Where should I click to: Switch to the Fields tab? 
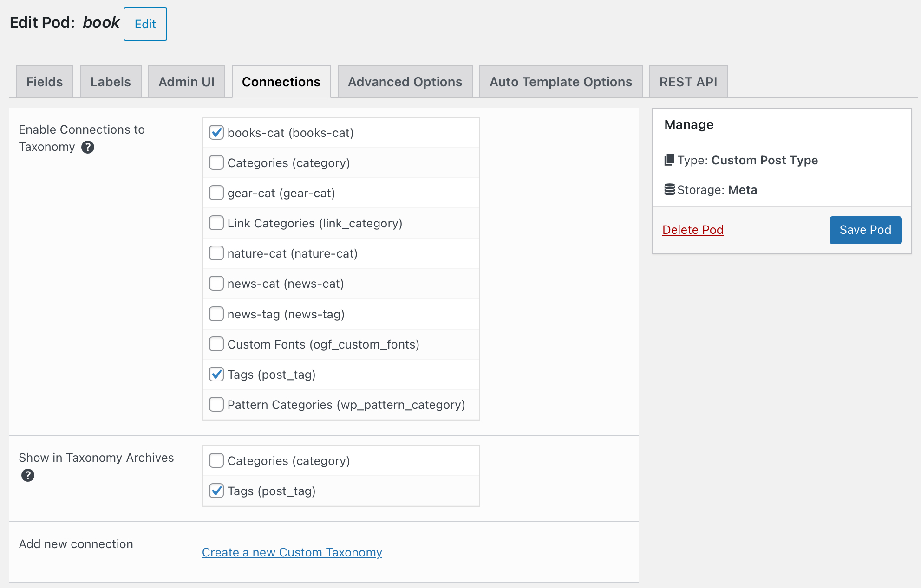(x=45, y=82)
